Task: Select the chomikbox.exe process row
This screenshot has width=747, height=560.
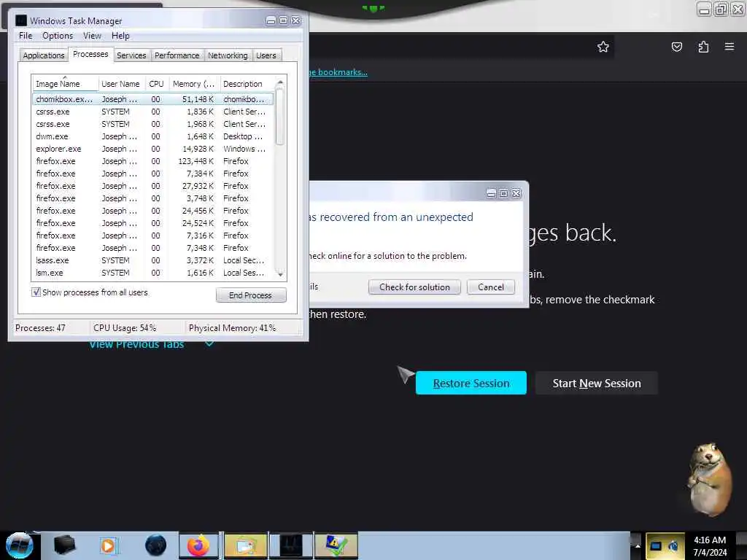Action: 153,99
